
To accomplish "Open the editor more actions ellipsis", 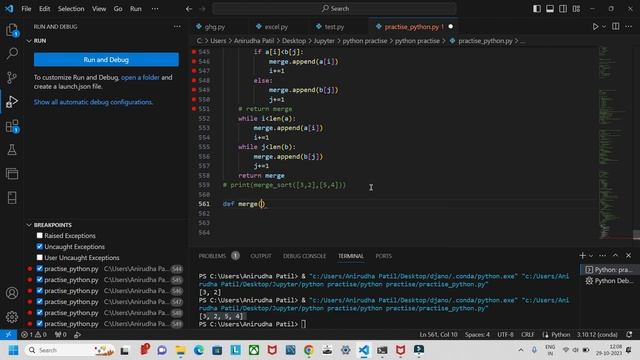I will pos(629,27).
